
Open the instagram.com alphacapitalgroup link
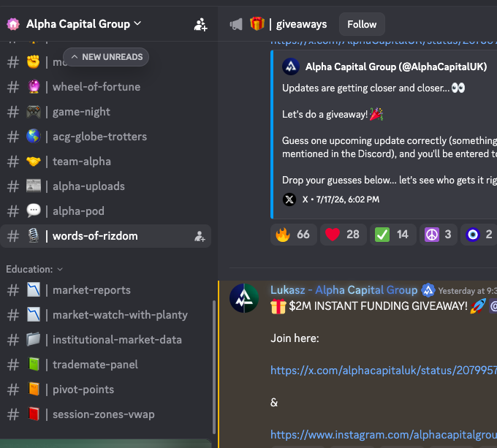point(384,435)
